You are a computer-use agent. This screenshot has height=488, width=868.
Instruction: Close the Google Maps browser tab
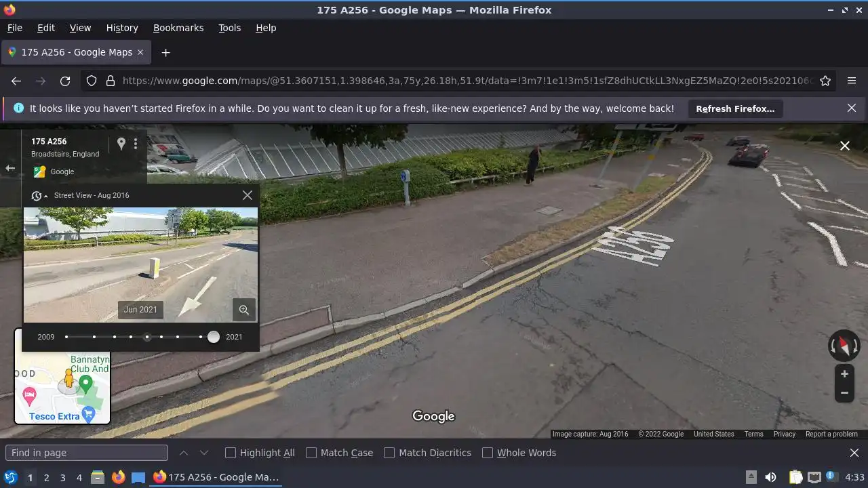click(140, 52)
